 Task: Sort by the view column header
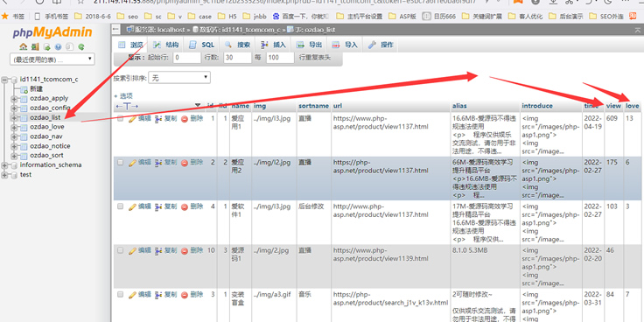pos(613,106)
